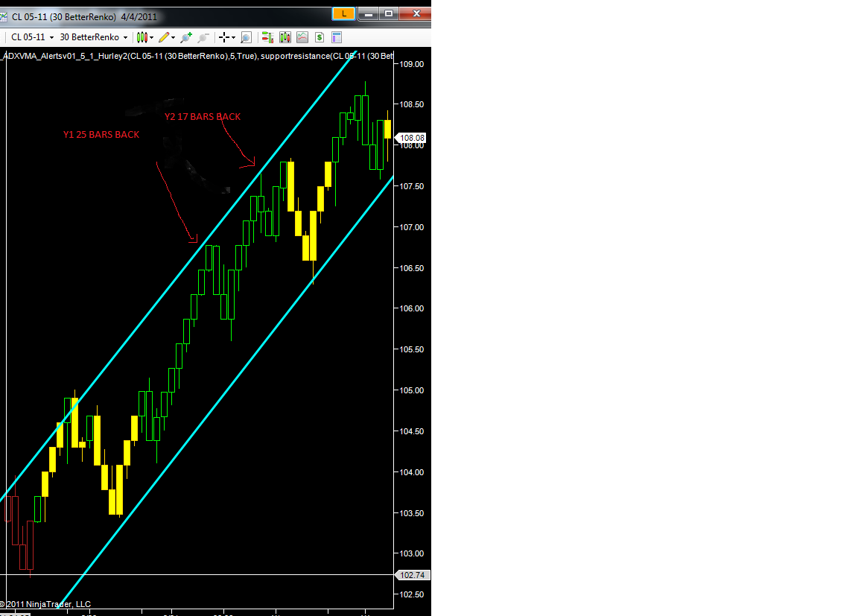The width and height of the screenshot is (858, 616).
Task: Click the zoom in magnifier icon
Action: [x=186, y=37]
